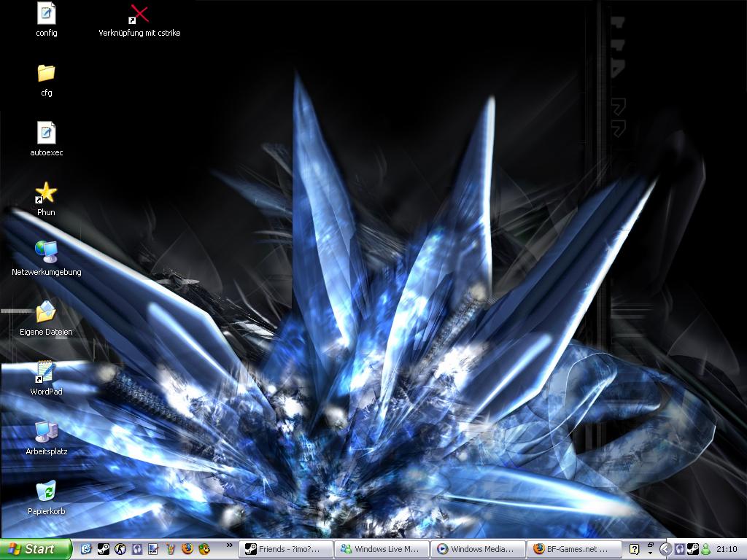
Task: Switch to Windows Media Player taskbar button
Action: tap(479, 549)
